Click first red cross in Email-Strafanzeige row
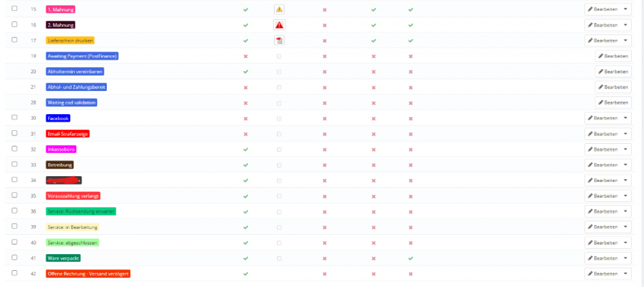The image size is (644, 287). point(245,134)
